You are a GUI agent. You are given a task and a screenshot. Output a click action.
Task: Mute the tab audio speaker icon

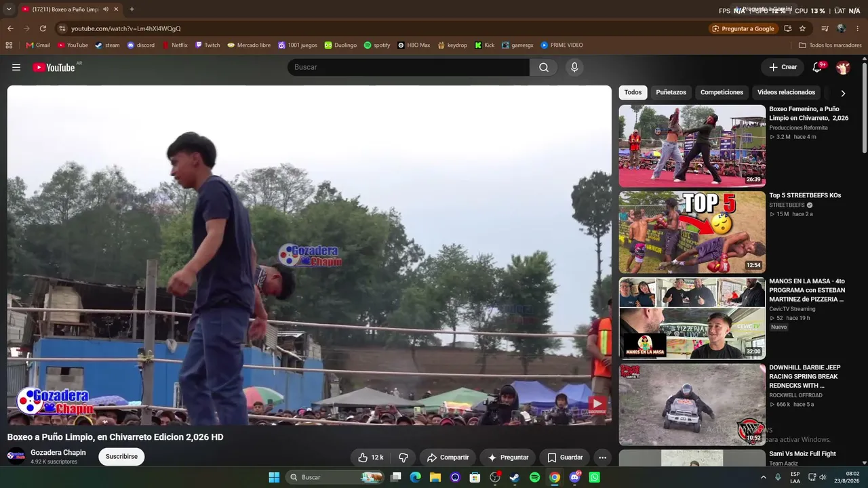point(105,9)
